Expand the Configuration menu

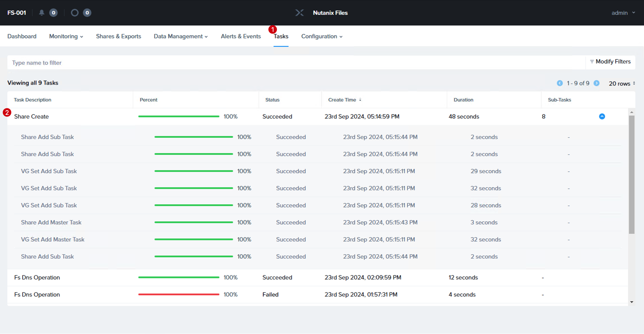[322, 36]
